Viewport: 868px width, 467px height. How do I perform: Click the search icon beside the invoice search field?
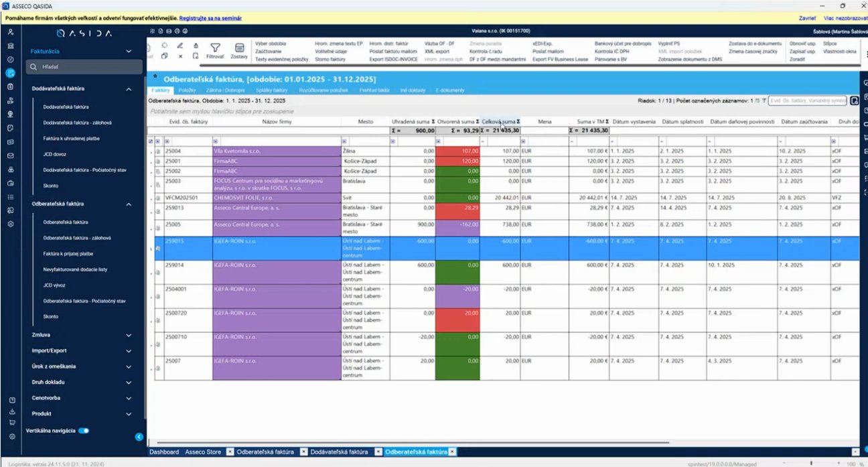855,101
